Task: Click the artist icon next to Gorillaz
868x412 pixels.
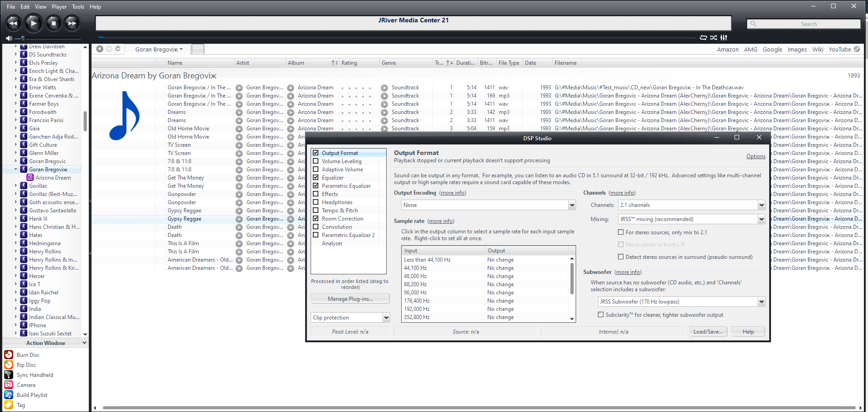Action: point(24,185)
